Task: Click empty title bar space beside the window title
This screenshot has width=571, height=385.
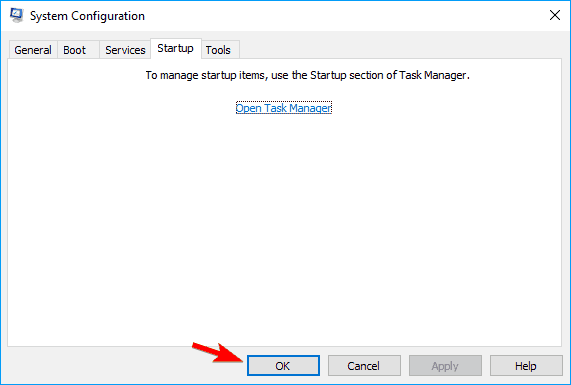Action: [x=346, y=16]
